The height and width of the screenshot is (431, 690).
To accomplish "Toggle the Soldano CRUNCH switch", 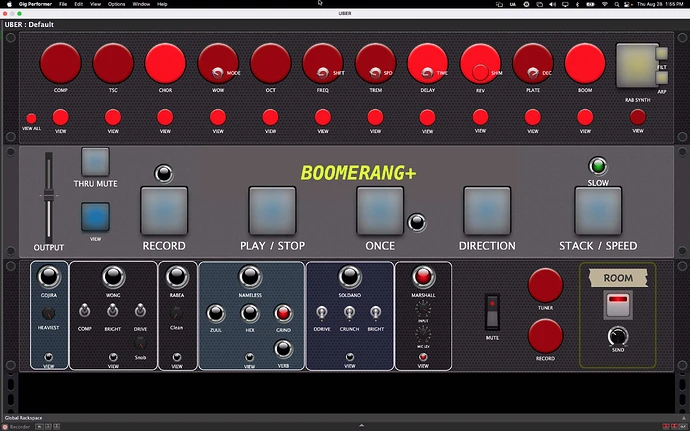I will tap(350, 312).
